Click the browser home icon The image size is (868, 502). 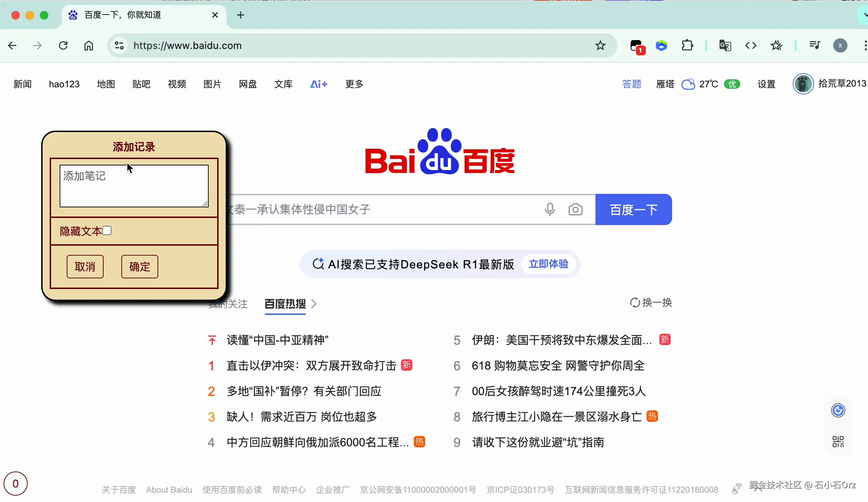(x=88, y=45)
